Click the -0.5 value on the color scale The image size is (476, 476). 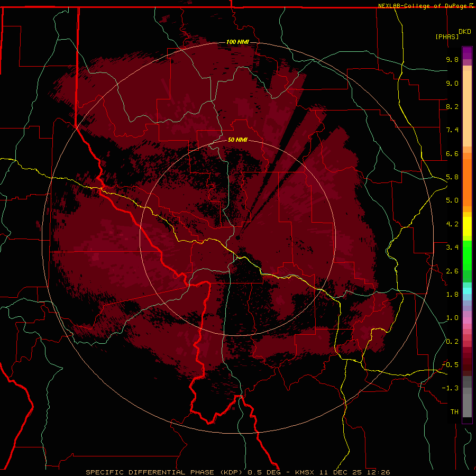[451, 365]
